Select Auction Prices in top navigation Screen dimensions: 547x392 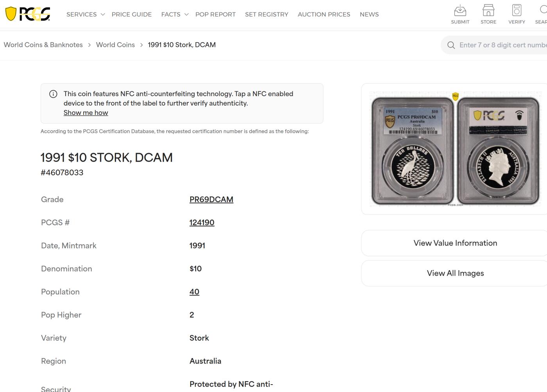(x=324, y=14)
